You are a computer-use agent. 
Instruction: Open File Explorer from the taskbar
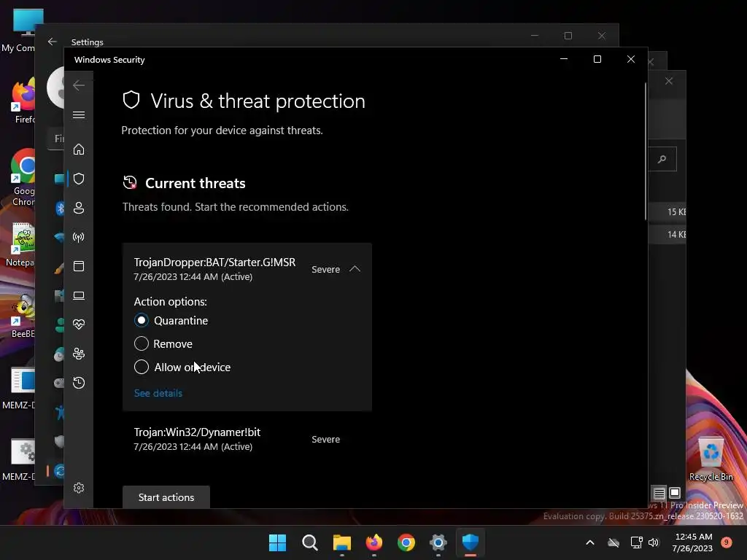pyautogui.click(x=341, y=542)
